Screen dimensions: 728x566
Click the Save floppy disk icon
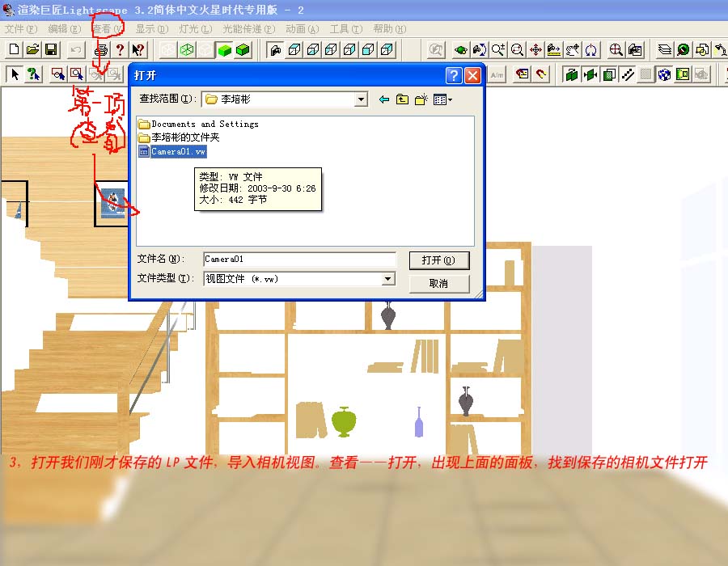(51, 49)
